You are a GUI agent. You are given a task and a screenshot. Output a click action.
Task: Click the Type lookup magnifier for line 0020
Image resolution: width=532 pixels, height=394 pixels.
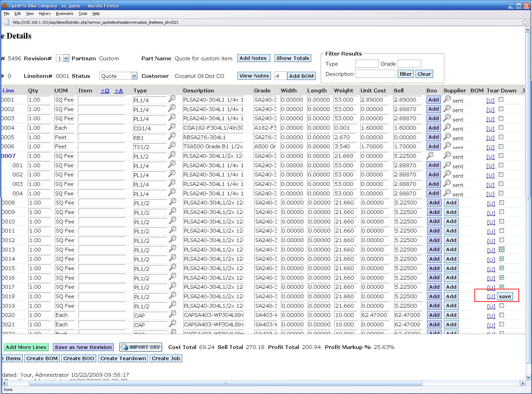173,314
